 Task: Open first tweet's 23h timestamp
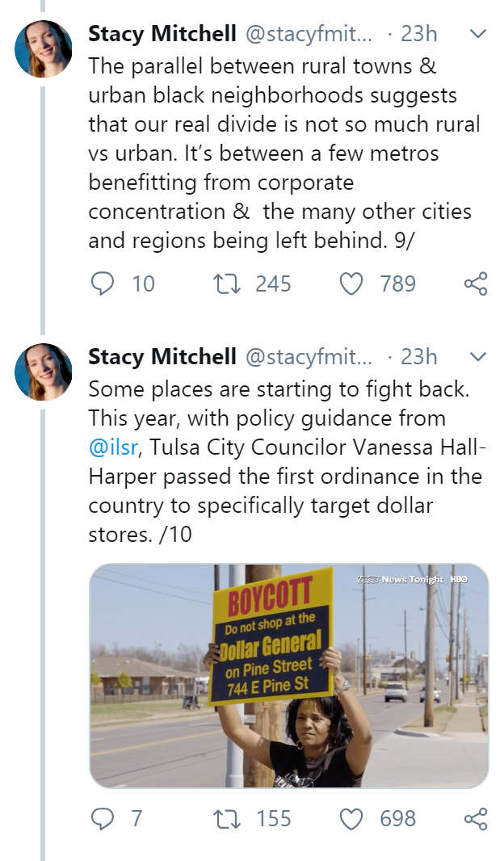coord(418,34)
